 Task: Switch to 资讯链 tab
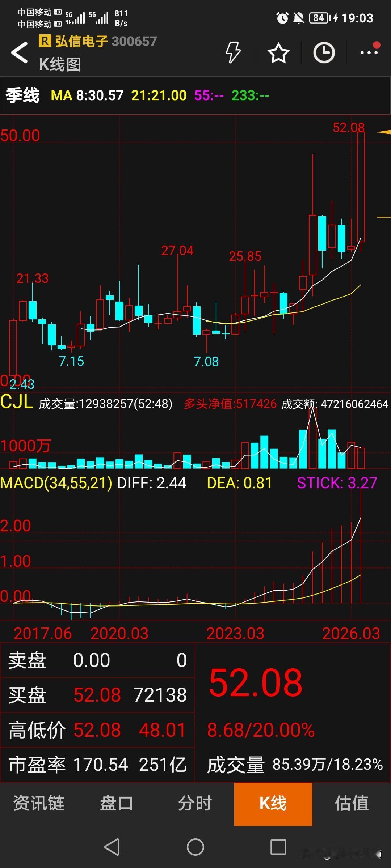tap(39, 803)
